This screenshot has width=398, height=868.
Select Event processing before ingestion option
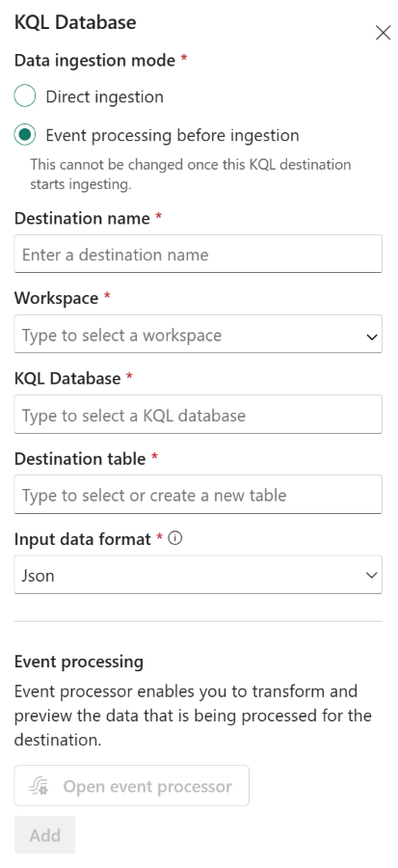pos(25,134)
